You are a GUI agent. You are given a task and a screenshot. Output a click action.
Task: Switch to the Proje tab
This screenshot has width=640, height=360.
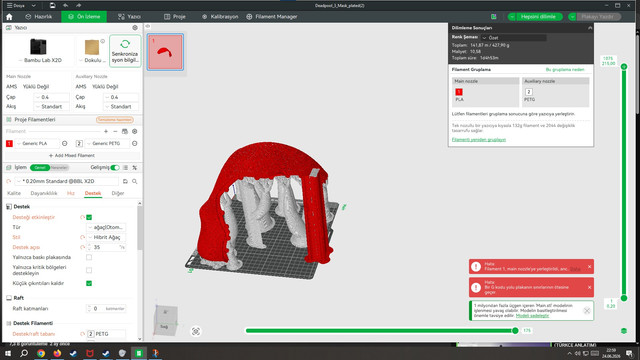point(175,17)
